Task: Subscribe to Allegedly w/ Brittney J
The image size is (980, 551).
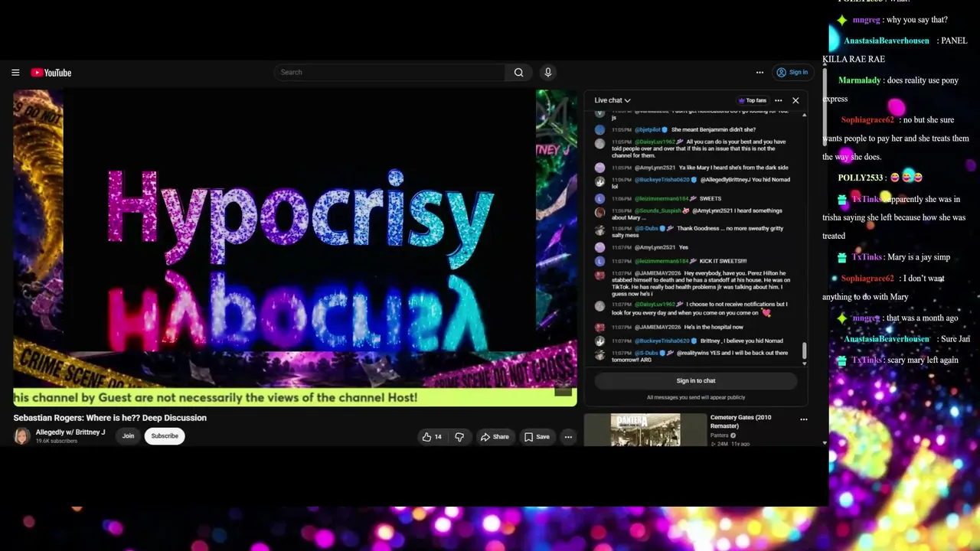Action: [165, 436]
